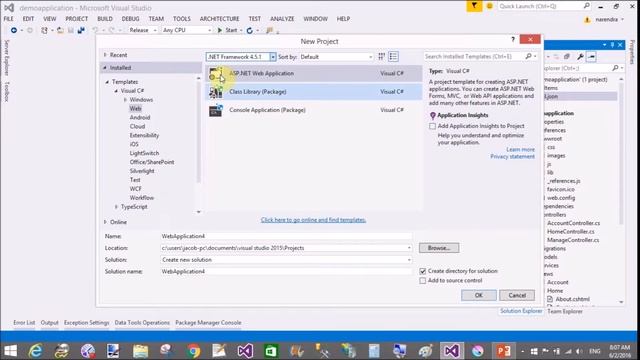The width and height of the screenshot is (640, 360).
Task: Click the notifications flag icon in title bar
Action: 474,6
